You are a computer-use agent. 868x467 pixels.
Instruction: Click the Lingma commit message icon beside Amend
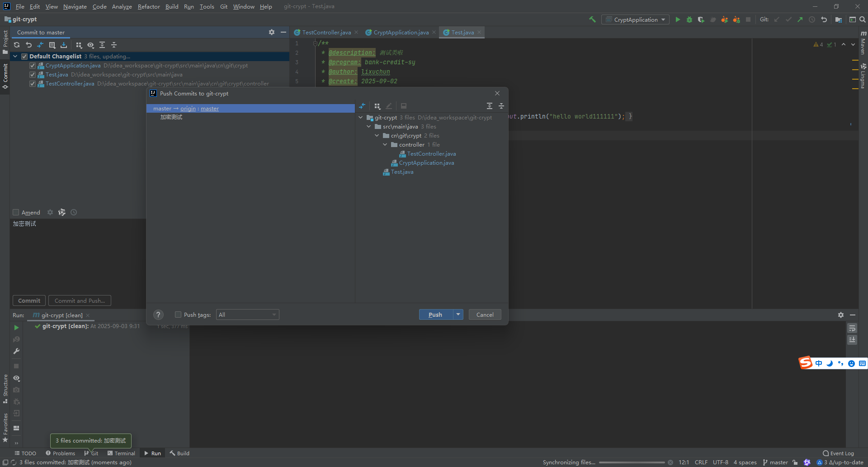click(62, 212)
